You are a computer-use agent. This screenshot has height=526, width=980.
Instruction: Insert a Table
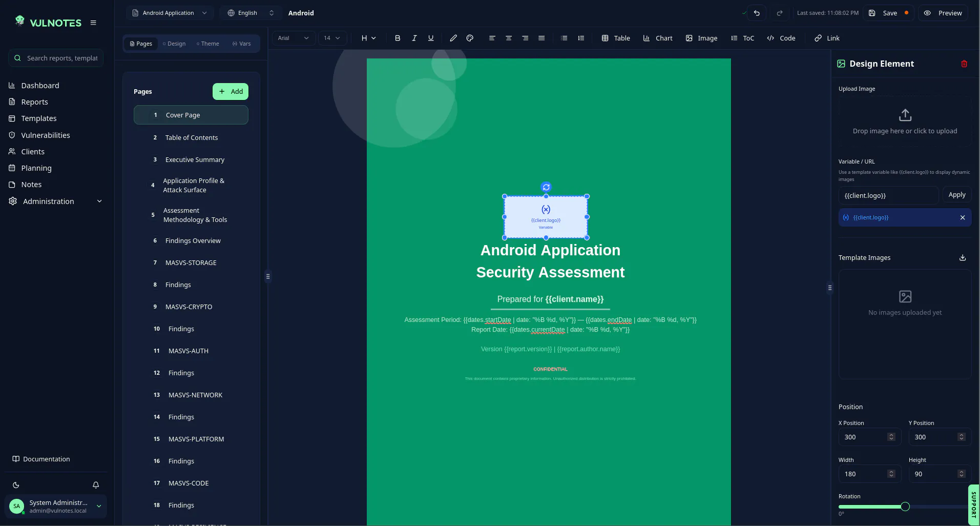pos(615,38)
